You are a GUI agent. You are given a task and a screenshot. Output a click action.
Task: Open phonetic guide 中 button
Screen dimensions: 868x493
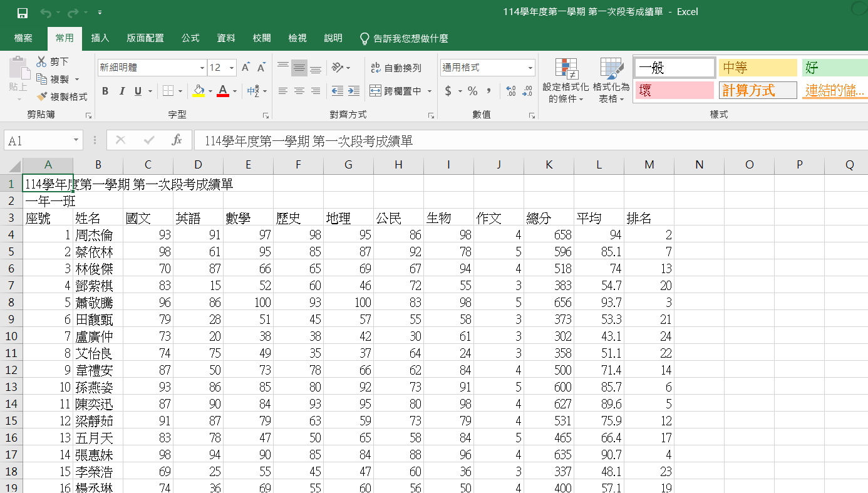click(x=253, y=91)
